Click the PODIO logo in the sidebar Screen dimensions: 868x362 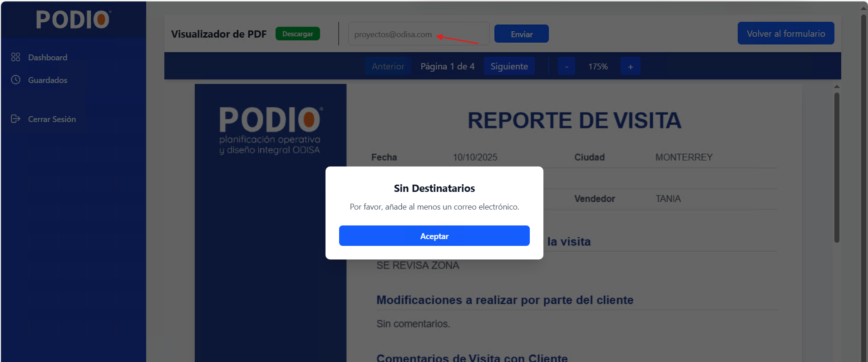[x=74, y=20]
